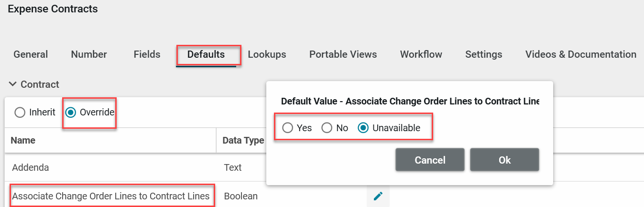
Task: Open the Defaults tab
Action: 206,54
